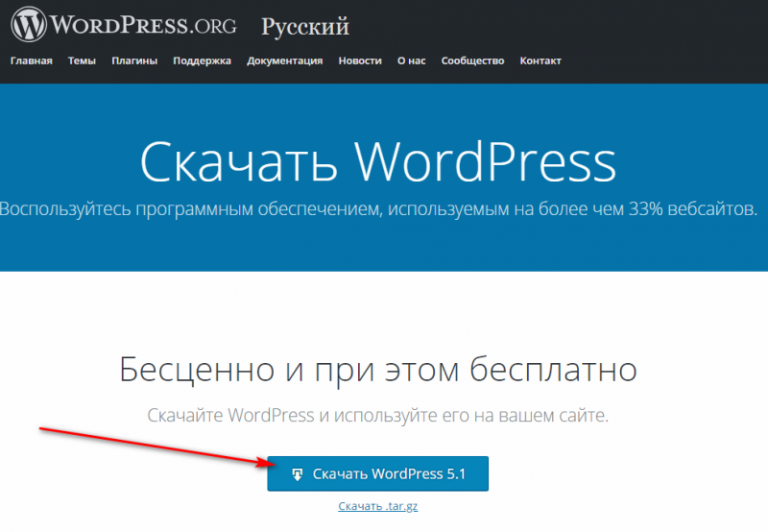Viewport: 768px width, 532px height.
Task: Follow the Скачать .tar.gz link
Action: [377, 506]
